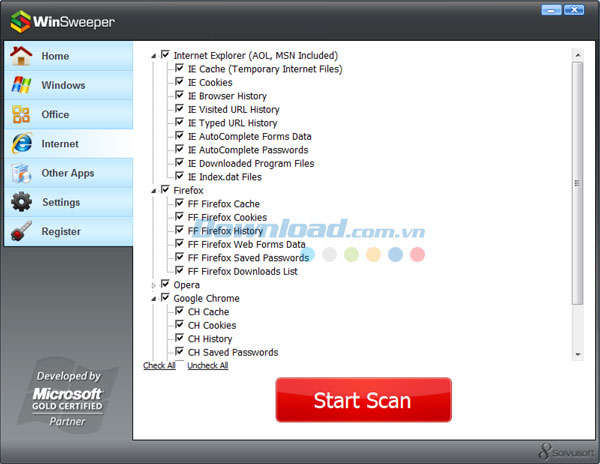
Task: Click the Uncheck All link
Action: (x=208, y=365)
